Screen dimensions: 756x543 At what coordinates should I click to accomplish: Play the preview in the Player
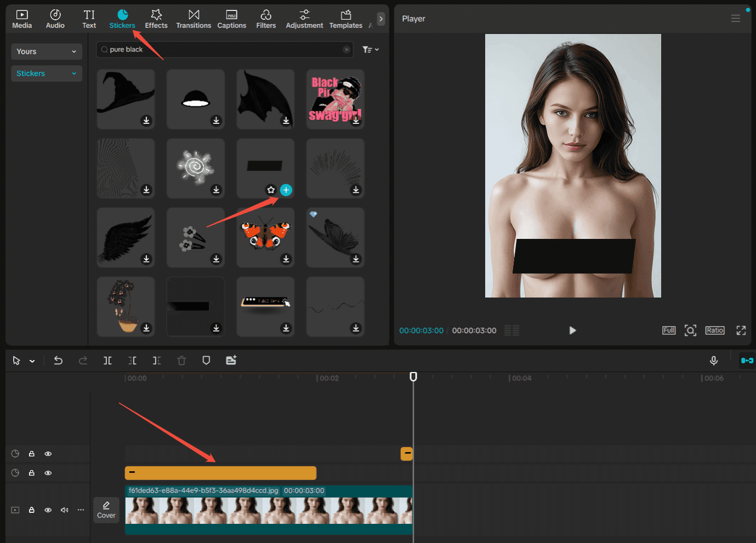(572, 330)
